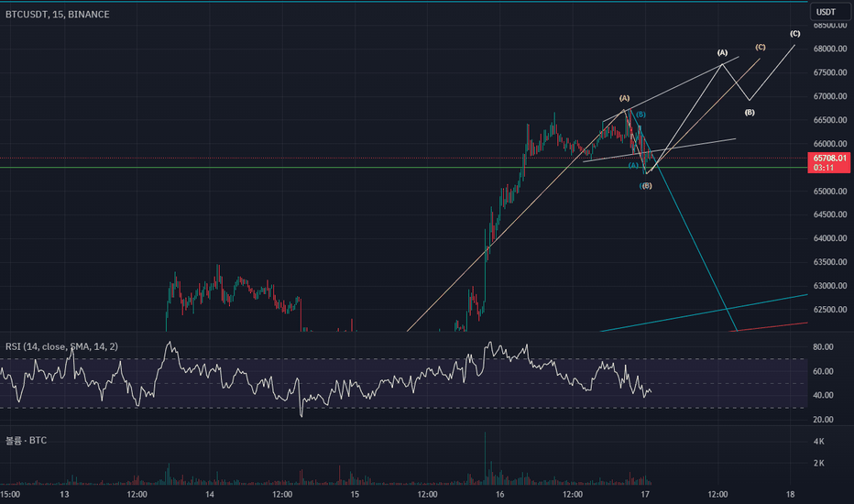Select the white (A) label near 67500
854x504 pixels.
(x=722, y=53)
